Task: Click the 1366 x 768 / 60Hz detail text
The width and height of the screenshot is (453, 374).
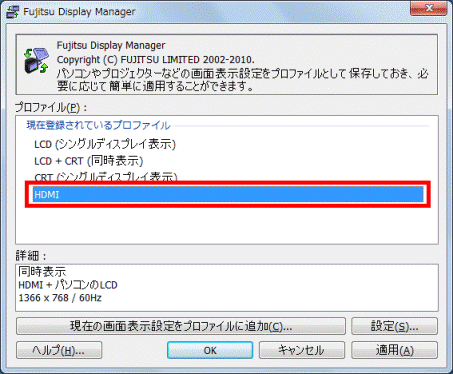Action: pyautogui.click(x=60, y=298)
